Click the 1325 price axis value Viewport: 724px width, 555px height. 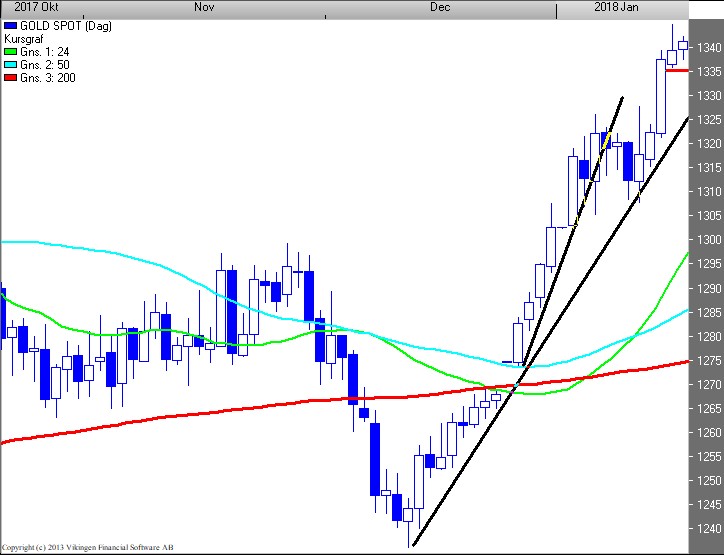(709, 120)
